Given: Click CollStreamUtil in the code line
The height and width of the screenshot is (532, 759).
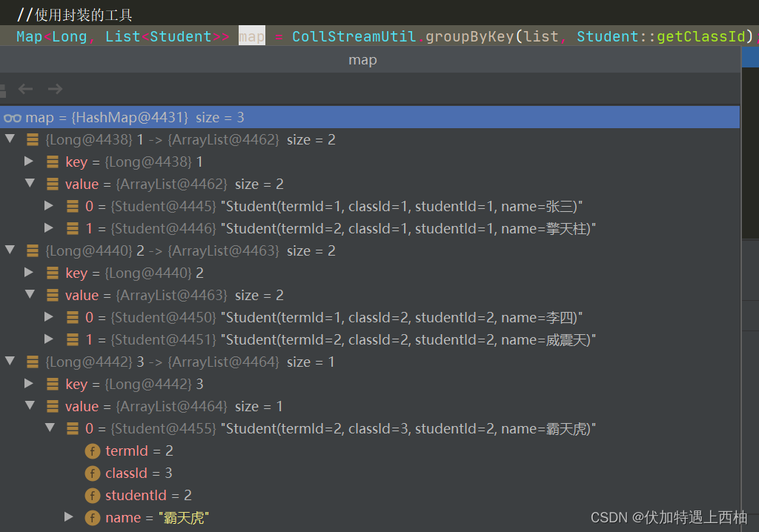Looking at the screenshot, I should [x=354, y=36].
